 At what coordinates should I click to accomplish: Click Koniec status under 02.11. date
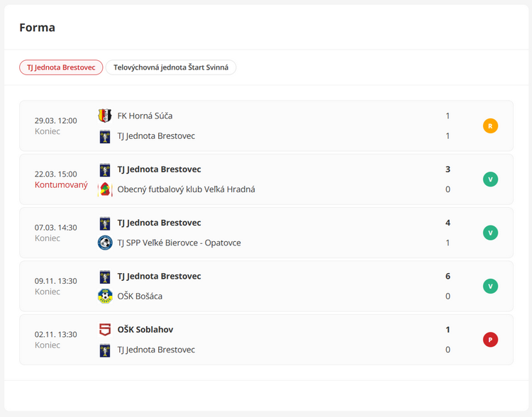click(x=48, y=345)
